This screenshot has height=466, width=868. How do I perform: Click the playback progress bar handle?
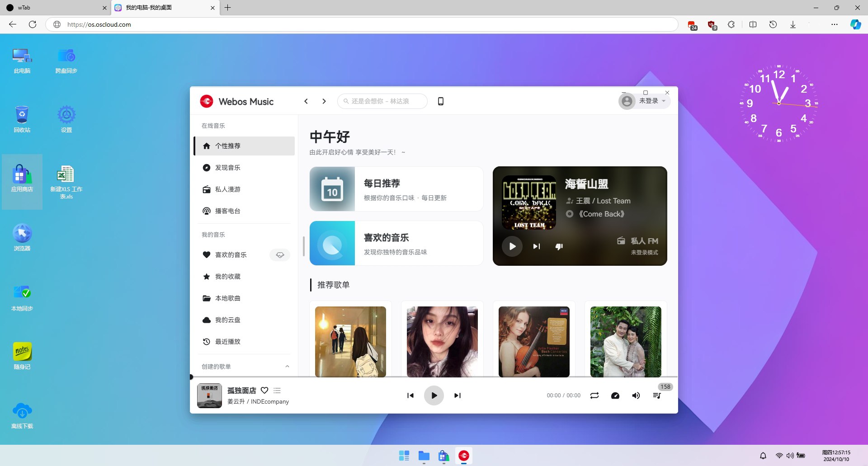(191, 377)
